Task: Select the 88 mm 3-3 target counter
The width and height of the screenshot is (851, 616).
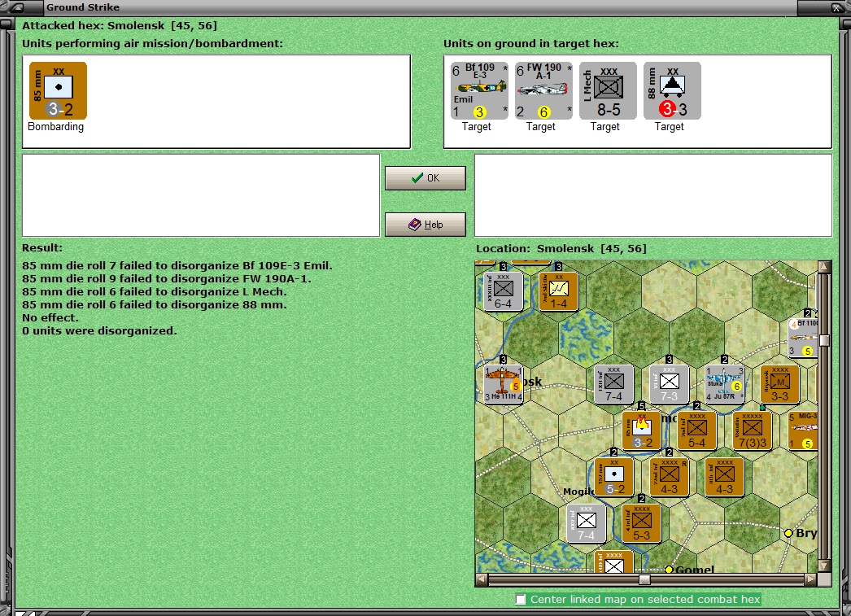Action: [x=672, y=90]
